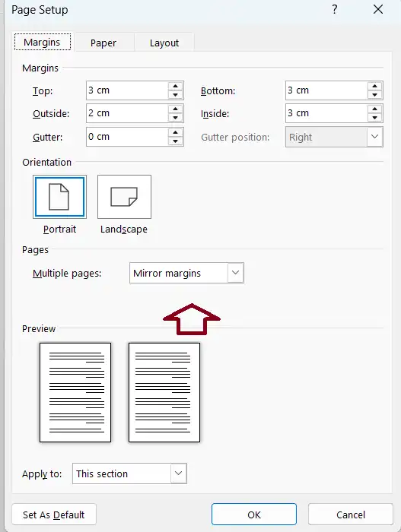The height and width of the screenshot is (532, 401).
Task: Decrease the Bottom margin with down arrow
Action: [374, 95]
